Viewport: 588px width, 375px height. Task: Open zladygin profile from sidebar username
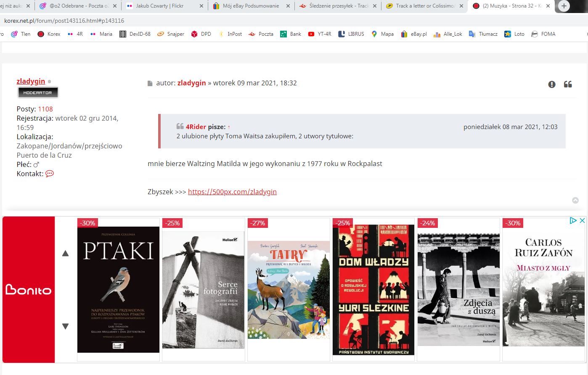31,81
